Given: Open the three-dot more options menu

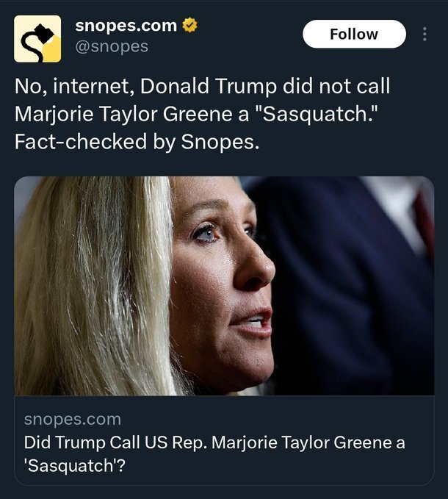Looking at the screenshot, I should click(424, 35).
